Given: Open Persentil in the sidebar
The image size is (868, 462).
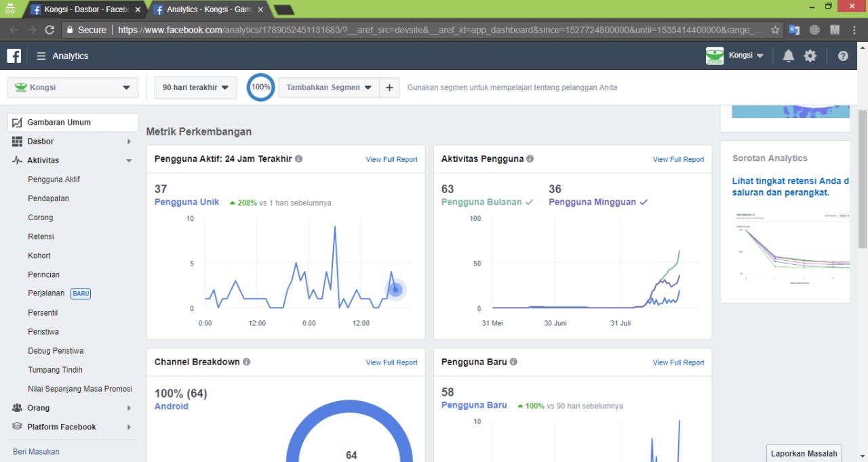Looking at the screenshot, I should coord(43,313).
